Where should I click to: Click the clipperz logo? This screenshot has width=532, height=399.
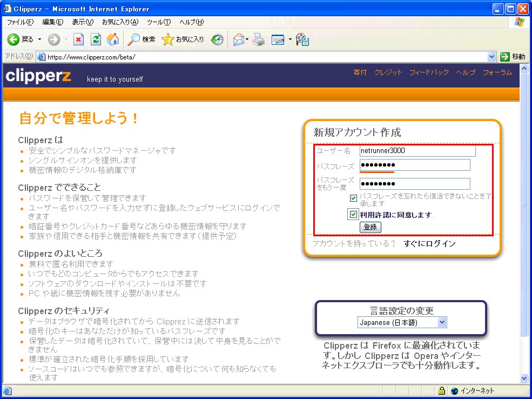click(38, 76)
